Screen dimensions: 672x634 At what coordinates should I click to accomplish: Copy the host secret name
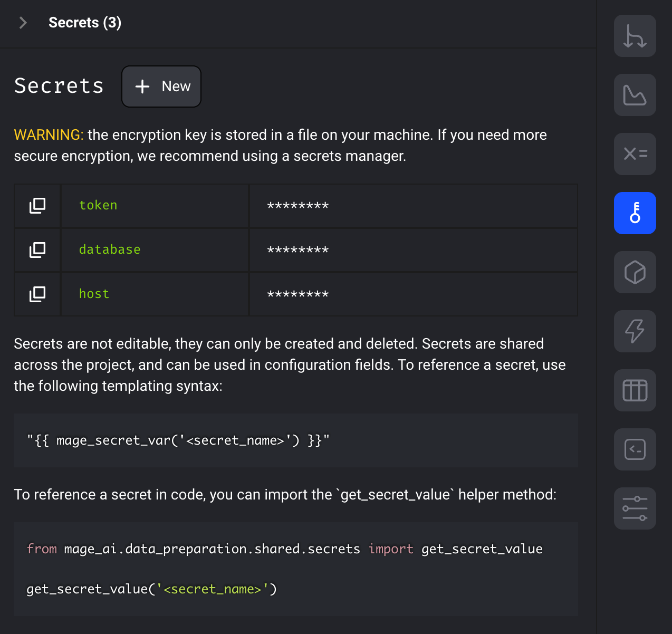pos(37,294)
